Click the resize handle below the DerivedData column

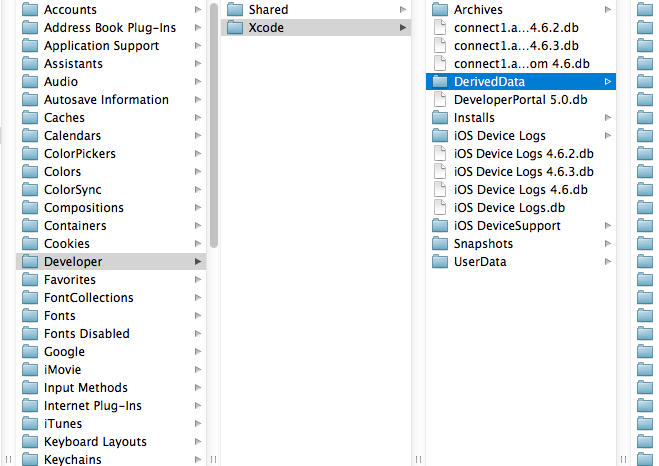coord(624,459)
